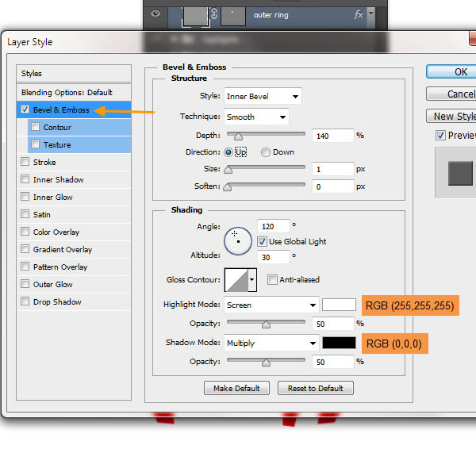Click the angle dial for global light
Screen dimensions: 476x476
click(x=237, y=240)
